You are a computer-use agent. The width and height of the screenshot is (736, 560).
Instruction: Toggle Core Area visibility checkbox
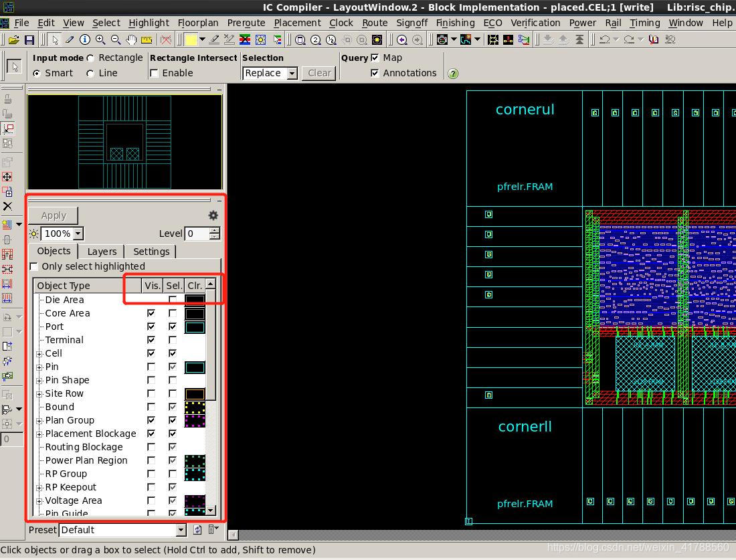pyautogui.click(x=151, y=313)
